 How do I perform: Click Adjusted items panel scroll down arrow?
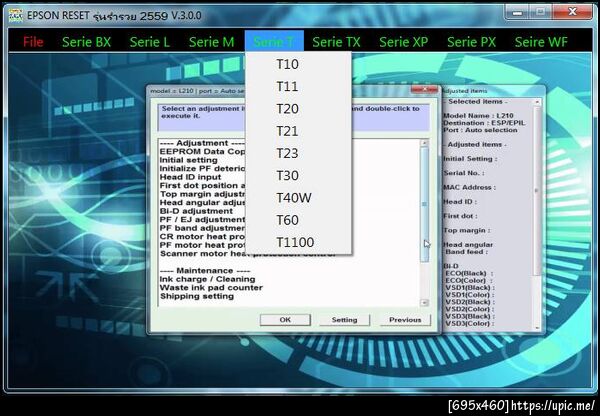click(537, 328)
